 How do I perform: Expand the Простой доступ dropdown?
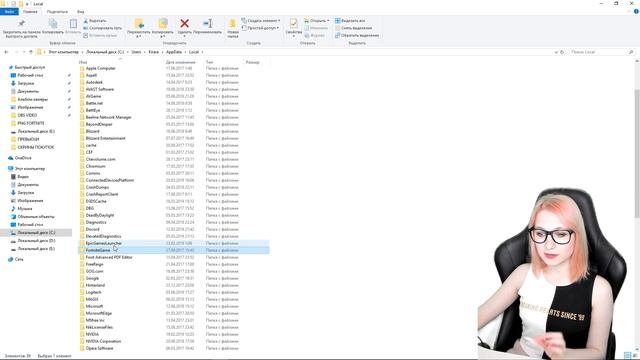click(x=260, y=28)
